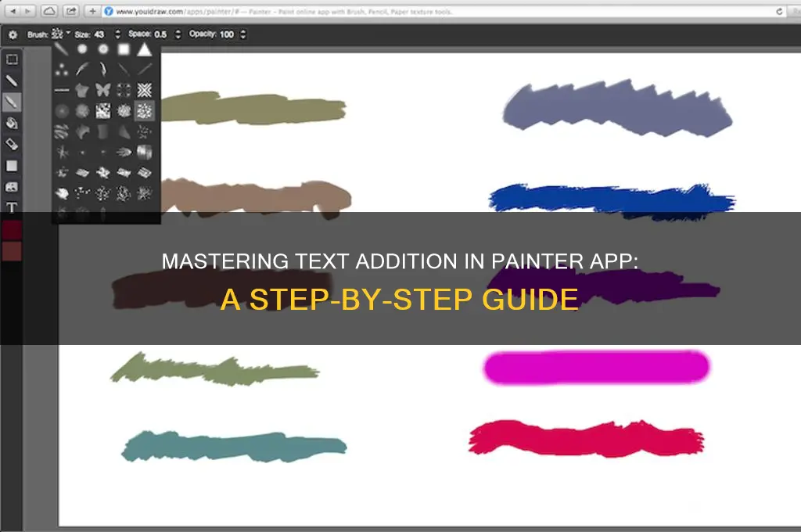Click the magenta stroke on canvas
The image size is (801, 532).
(597, 367)
